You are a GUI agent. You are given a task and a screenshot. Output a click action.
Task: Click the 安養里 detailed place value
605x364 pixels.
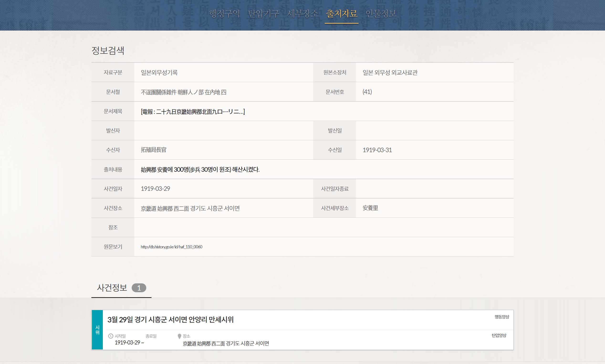[x=370, y=208]
